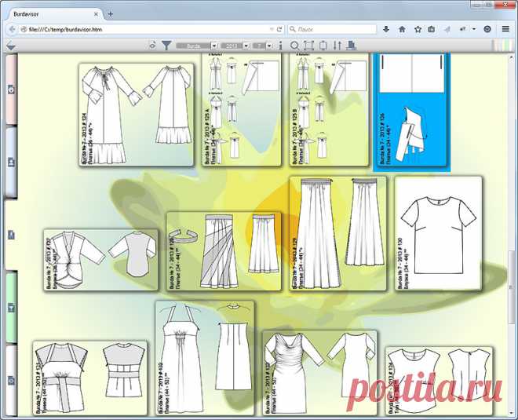Click the magnifier zoom icon in the toolbar

coord(294,46)
